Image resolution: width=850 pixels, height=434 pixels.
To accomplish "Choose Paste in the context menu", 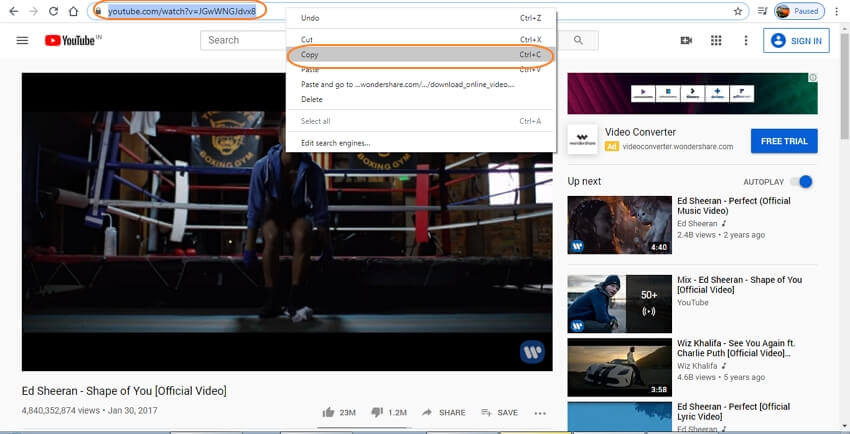I will (x=421, y=69).
